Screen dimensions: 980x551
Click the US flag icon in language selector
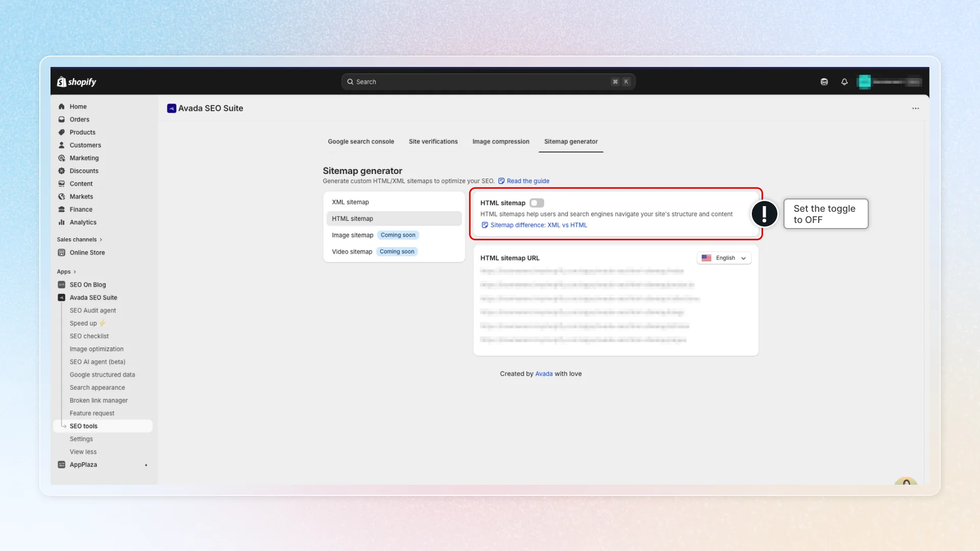click(x=706, y=258)
